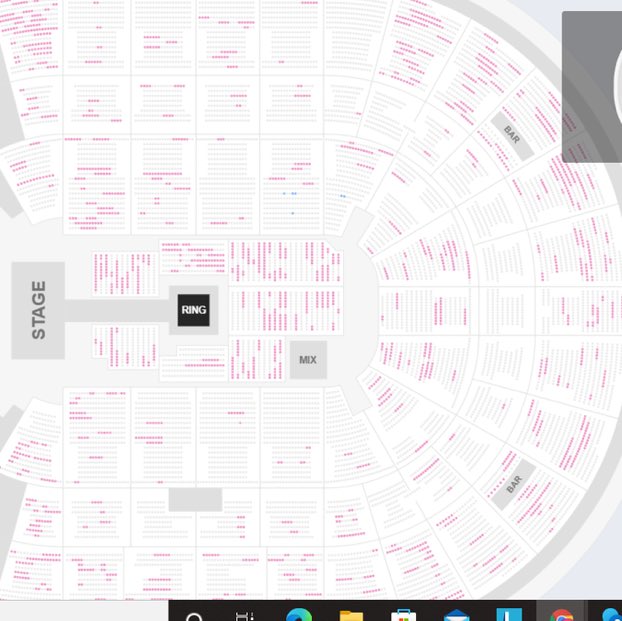Screen dimensions: 622x621
Task: Open Task View on the taskbar
Action: click(x=245, y=617)
